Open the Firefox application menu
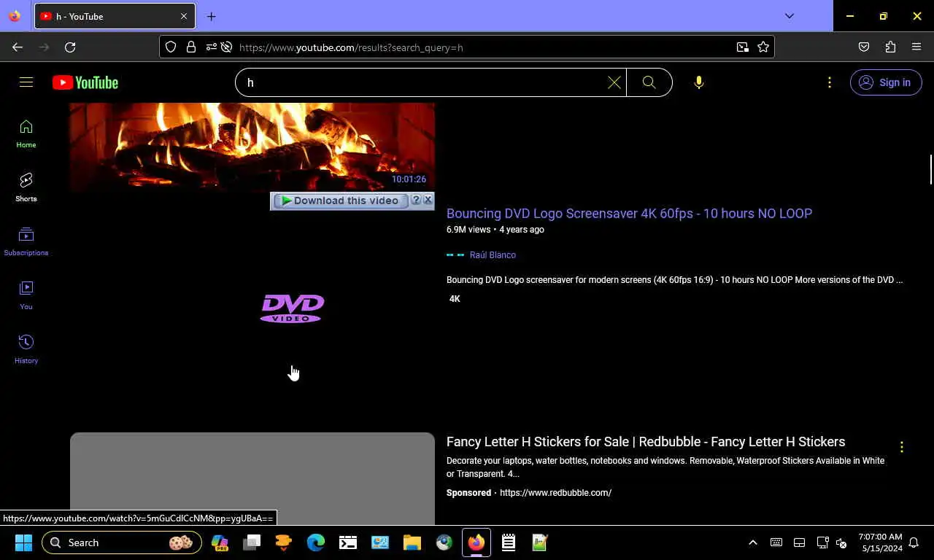The width and height of the screenshot is (934, 560). point(916,47)
